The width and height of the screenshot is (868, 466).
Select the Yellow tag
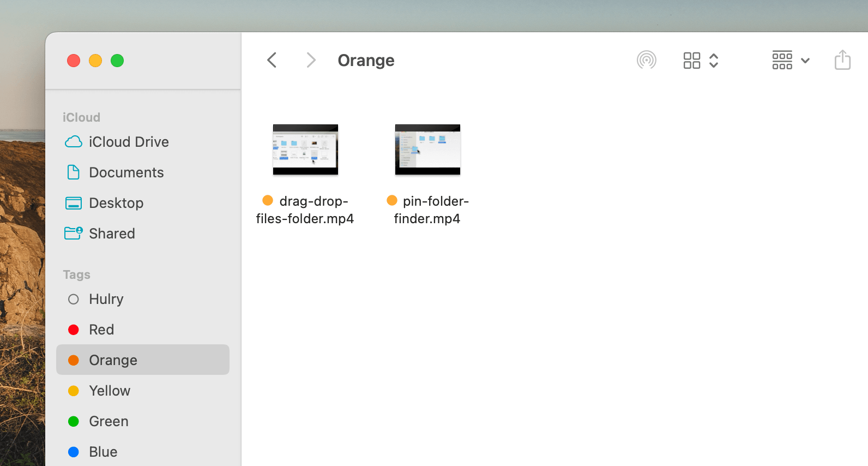click(143, 391)
